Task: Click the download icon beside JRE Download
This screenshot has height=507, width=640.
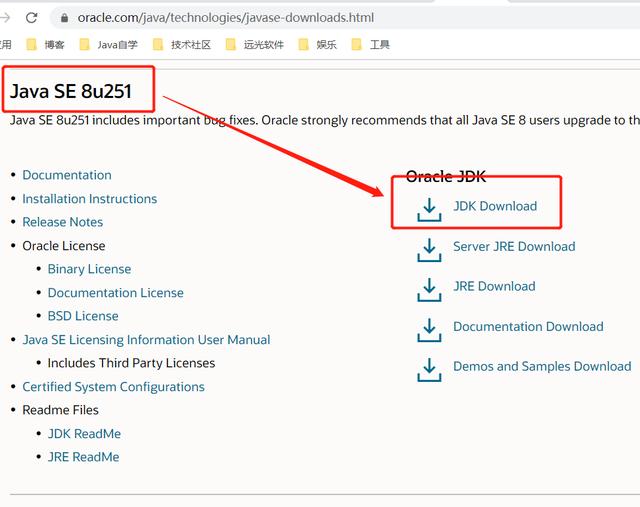Action: [429, 290]
